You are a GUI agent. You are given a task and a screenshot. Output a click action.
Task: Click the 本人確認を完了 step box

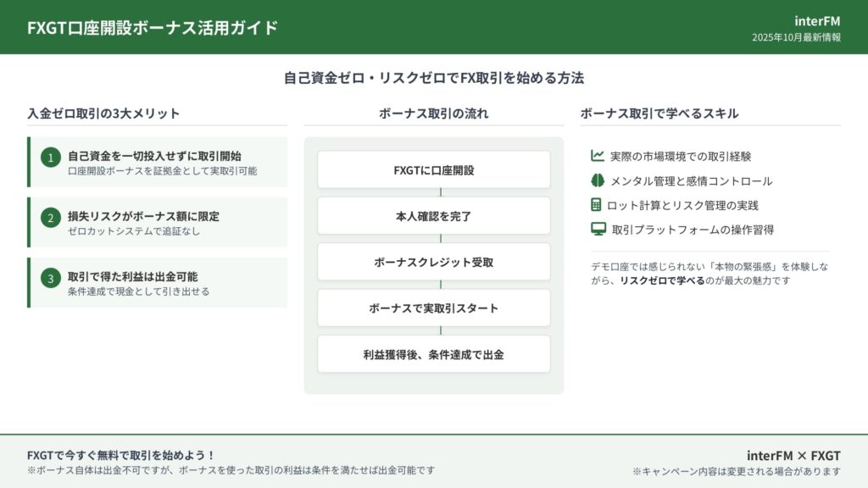pos(433,216)
